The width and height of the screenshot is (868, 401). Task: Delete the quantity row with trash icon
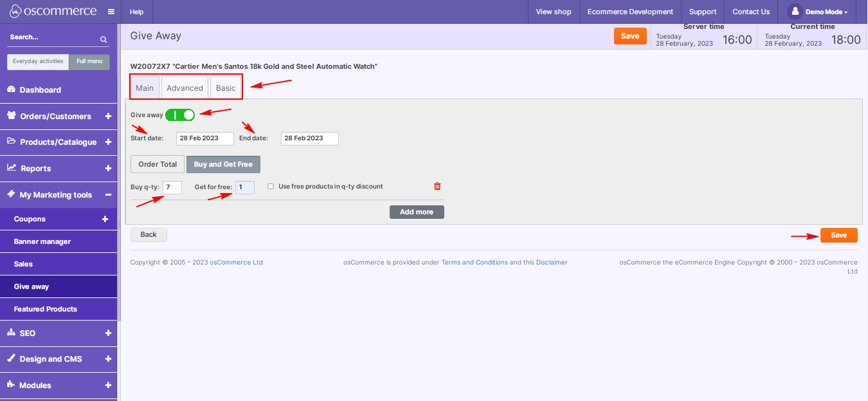point(437,186)
